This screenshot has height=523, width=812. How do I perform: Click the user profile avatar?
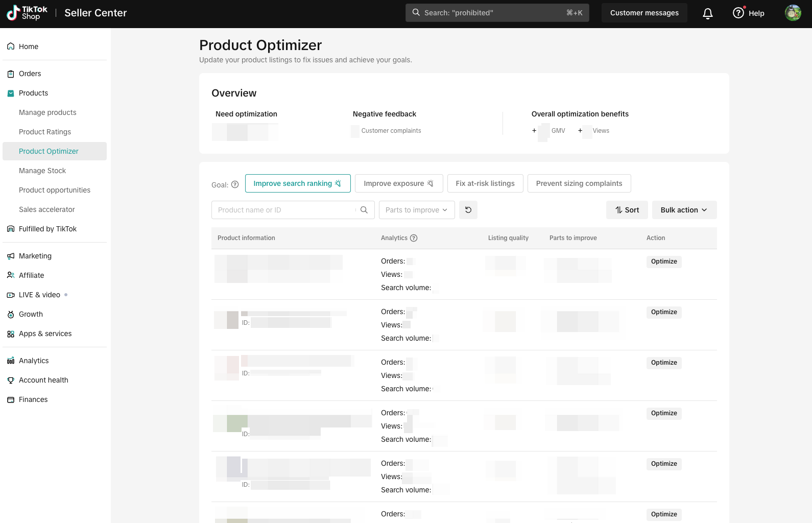[x=793, y=13]
